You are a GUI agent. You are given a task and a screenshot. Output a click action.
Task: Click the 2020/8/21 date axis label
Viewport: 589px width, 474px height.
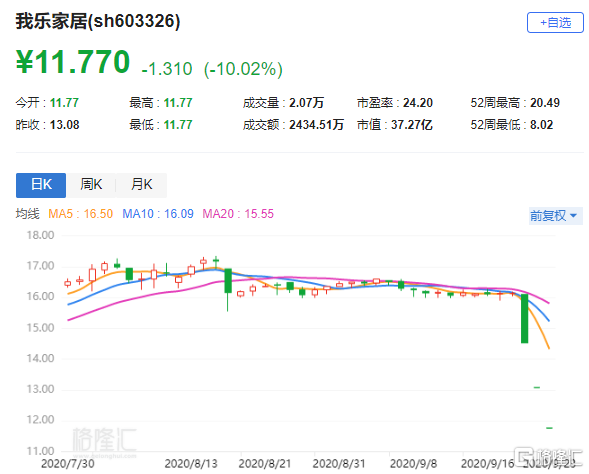tap(265, 463)
